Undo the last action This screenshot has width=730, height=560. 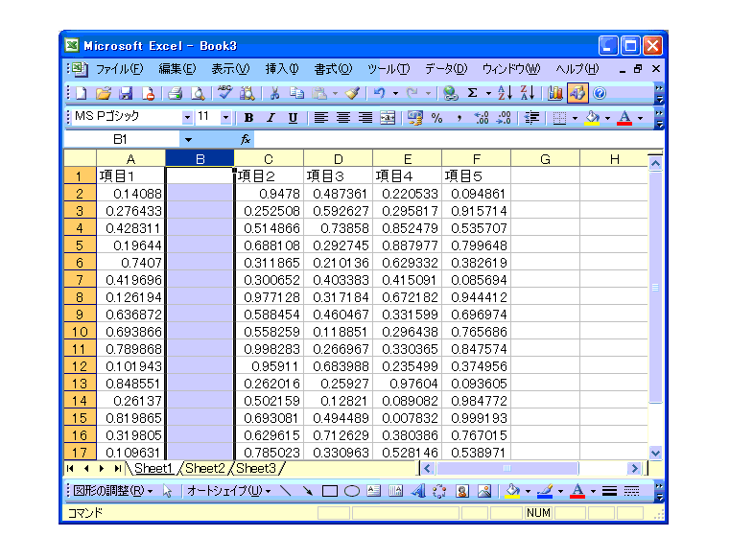pyautogui.click(x=380, y=94)
